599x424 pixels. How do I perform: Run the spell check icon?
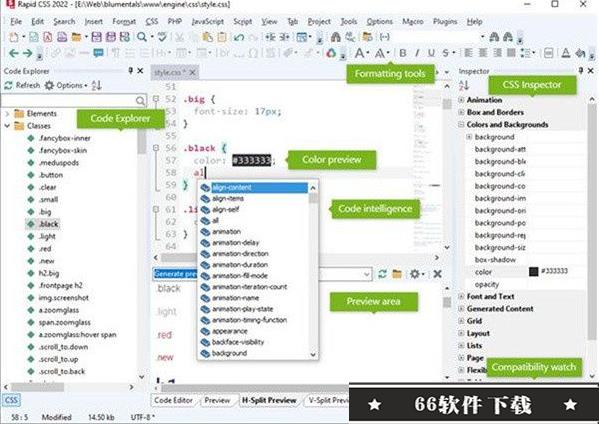(162, 37)
